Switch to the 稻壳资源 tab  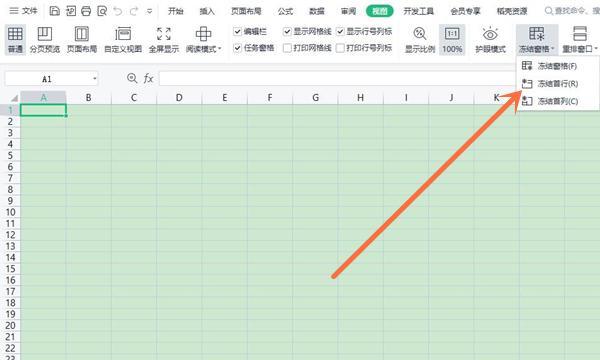point(512,11)
